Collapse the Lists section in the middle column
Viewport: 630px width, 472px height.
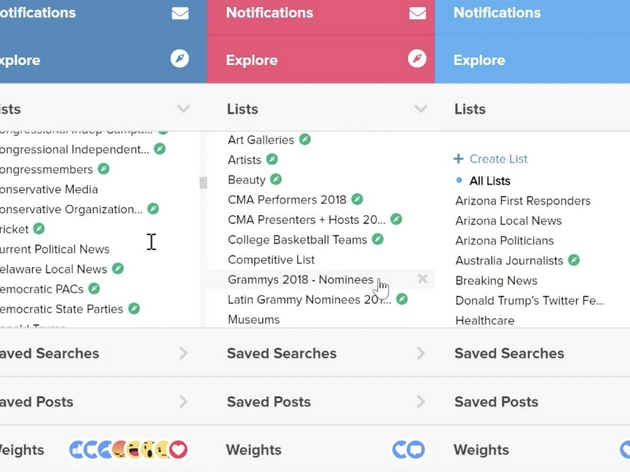click(421, 109)
